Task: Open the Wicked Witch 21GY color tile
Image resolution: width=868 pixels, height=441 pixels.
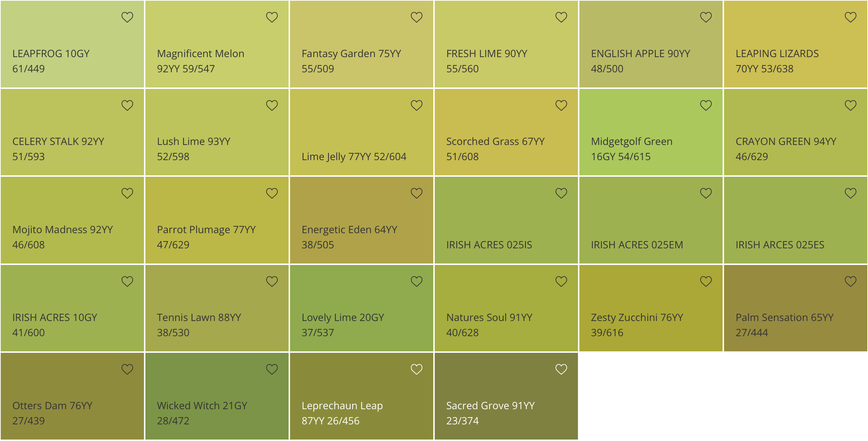Action: [x=217, y=396]
